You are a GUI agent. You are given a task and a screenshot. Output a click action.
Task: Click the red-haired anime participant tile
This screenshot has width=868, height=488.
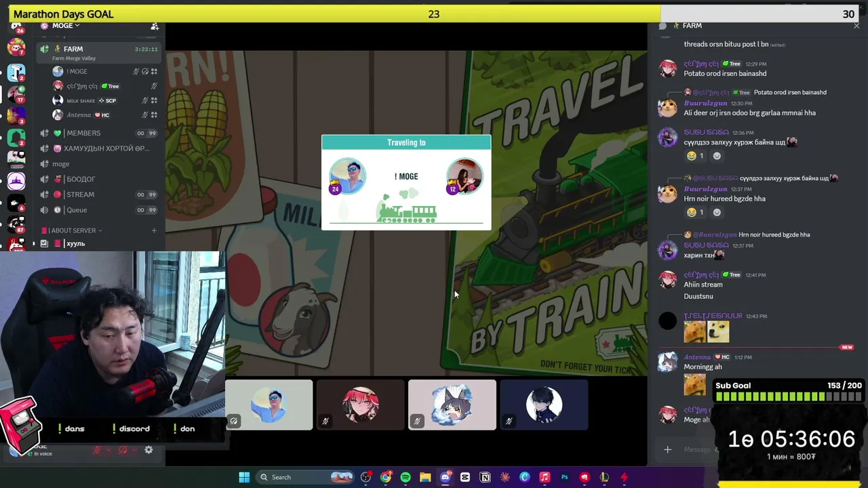(x=361, y=405)
